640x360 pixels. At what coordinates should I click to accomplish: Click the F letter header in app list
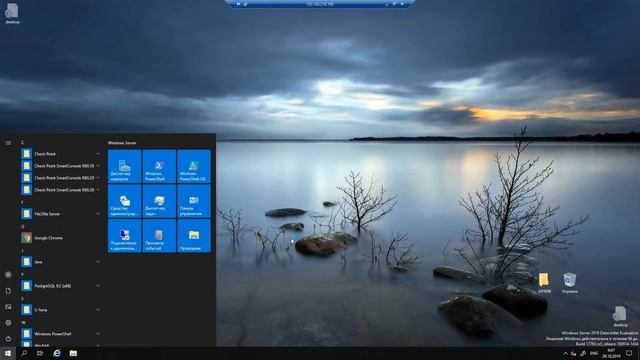pos(22,202)
